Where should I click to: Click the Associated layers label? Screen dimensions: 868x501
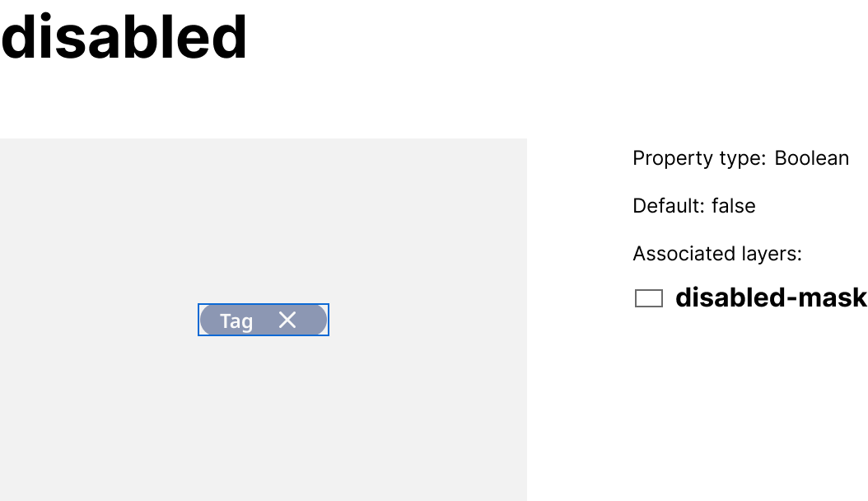(716, 254)
